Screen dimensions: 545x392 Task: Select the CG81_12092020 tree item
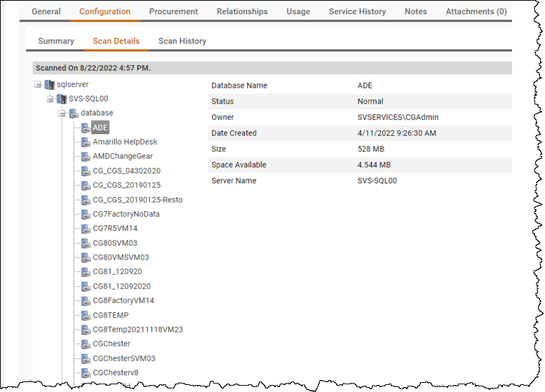121,286
